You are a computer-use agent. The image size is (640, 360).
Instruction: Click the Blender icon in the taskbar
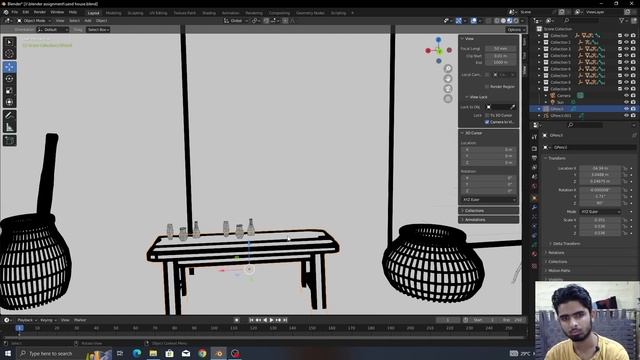pyautogui.click(x=219, y=353)
